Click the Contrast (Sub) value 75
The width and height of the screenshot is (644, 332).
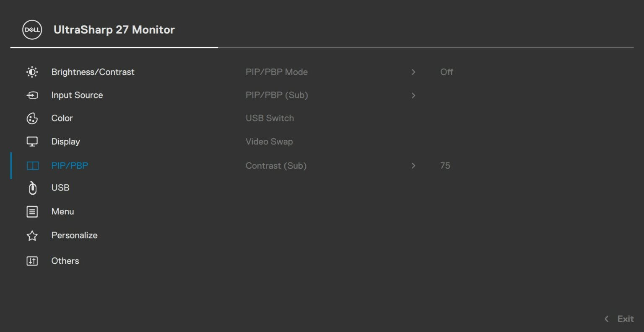pos(446,165)
